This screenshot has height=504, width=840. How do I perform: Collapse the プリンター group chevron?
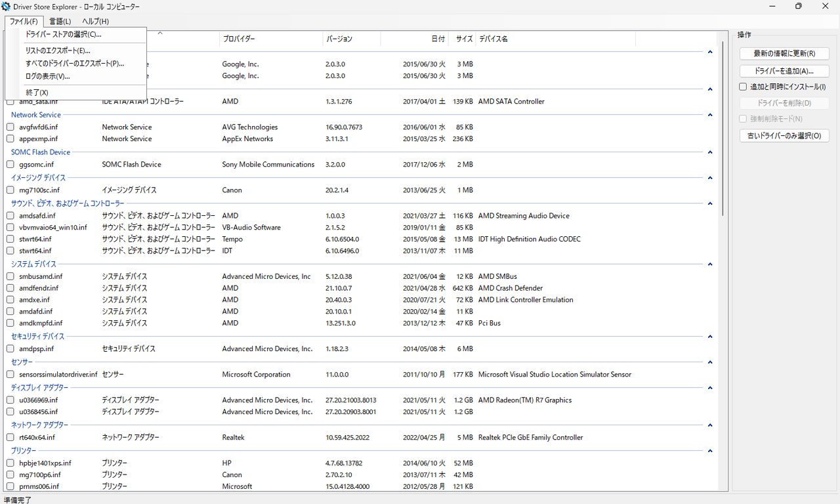click(x=710, y=451)
